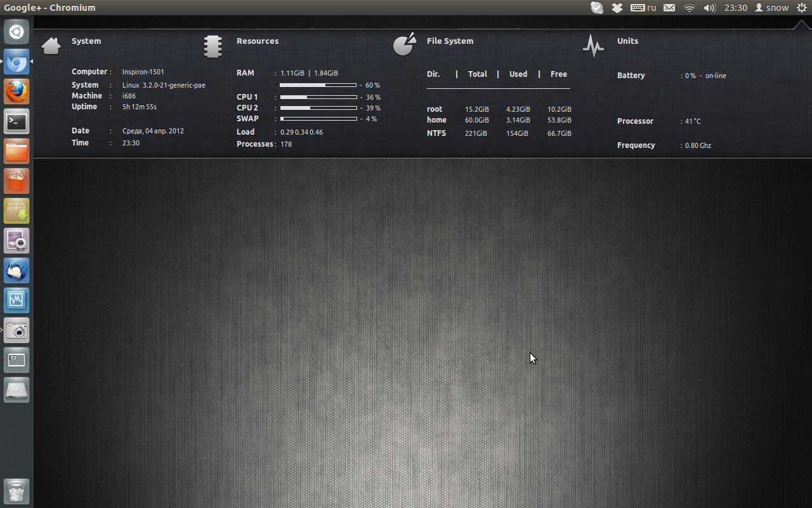Click the RAM usage bar
The width and height of the screenshot is (812, 508).
point(318,85)
